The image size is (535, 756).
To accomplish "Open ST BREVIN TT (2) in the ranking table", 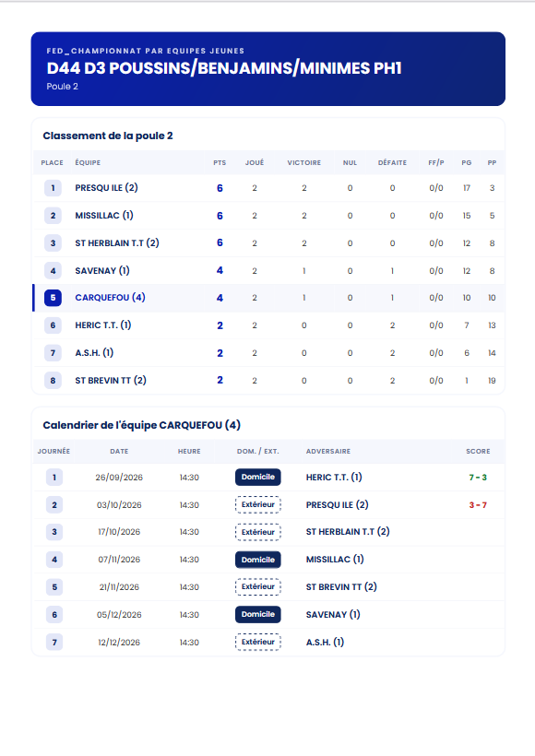I will click(111, 381).
